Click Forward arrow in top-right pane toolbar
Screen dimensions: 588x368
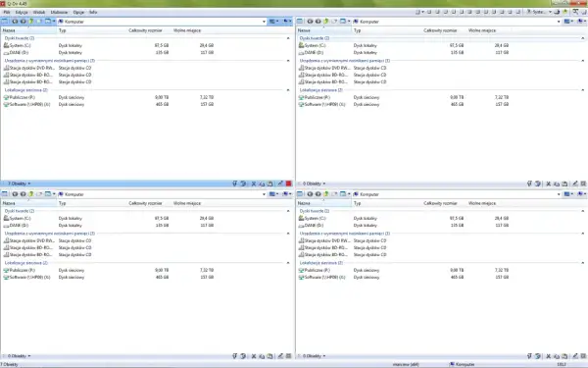318,22
